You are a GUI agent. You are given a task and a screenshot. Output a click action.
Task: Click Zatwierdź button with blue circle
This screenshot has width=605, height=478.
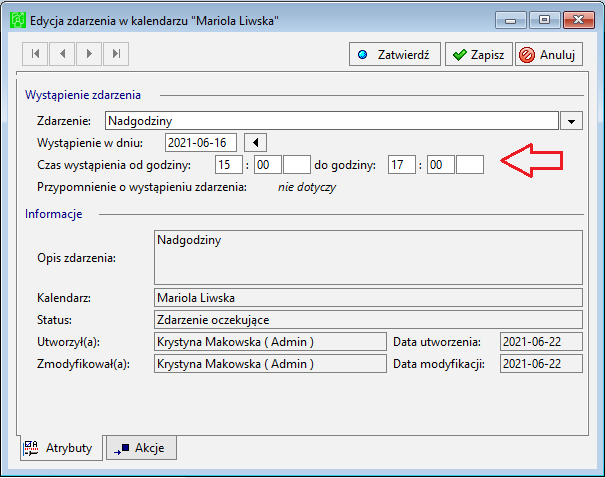pos(395,54)
